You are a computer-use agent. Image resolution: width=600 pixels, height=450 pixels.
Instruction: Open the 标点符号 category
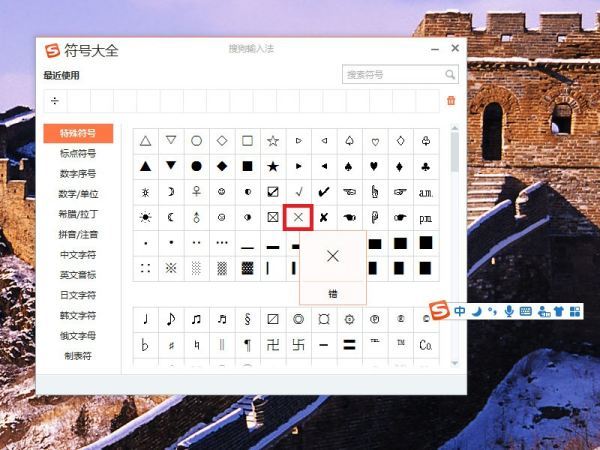78,153
